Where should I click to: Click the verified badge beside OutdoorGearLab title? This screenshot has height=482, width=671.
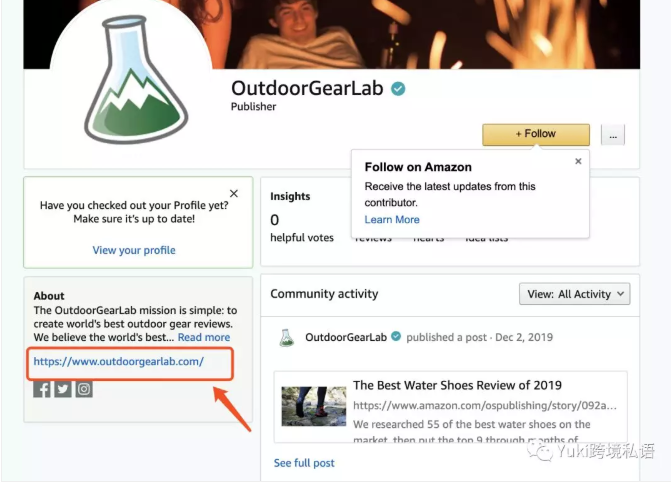coord(398,89)
